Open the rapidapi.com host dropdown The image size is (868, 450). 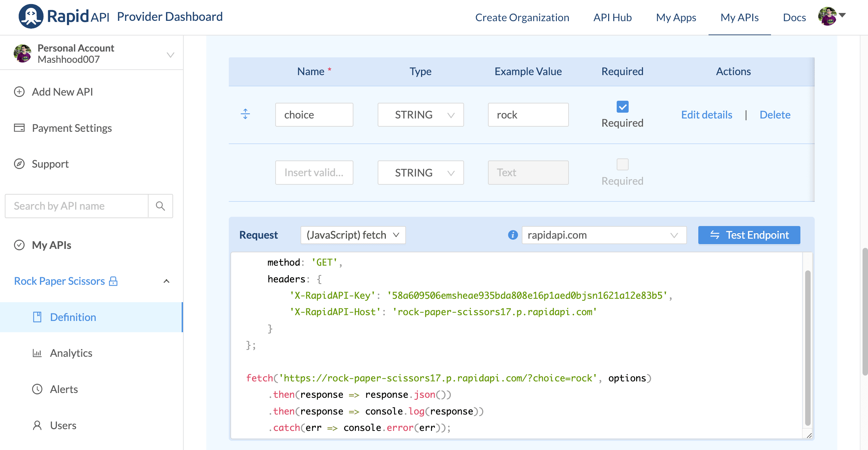(604, 235)
